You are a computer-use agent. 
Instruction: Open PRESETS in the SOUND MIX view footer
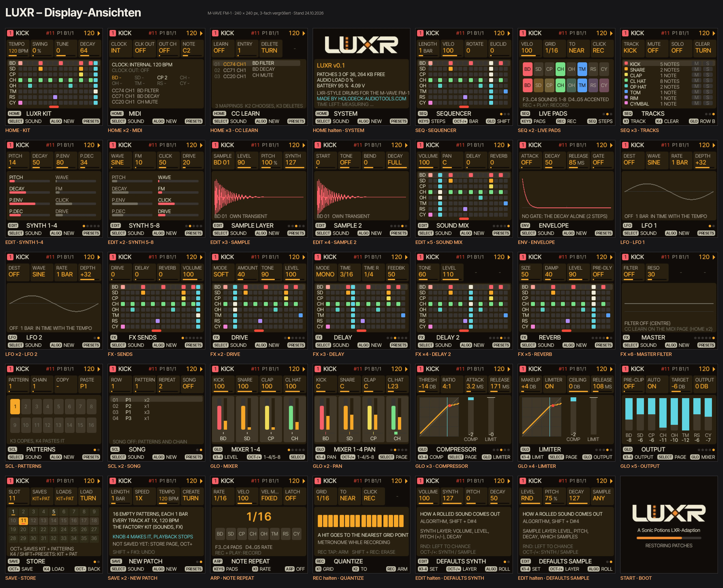pyautogui.click(x=501, y=233)
